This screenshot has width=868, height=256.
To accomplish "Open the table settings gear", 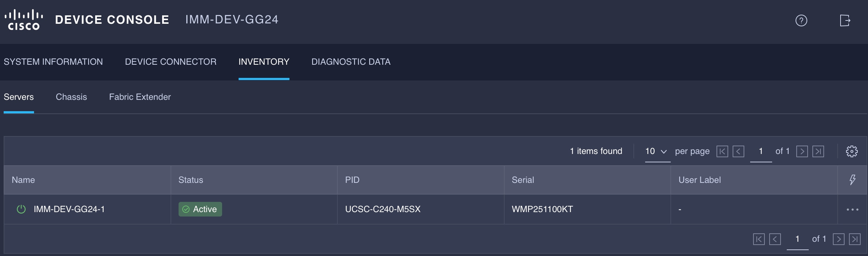I will (852, 151).
